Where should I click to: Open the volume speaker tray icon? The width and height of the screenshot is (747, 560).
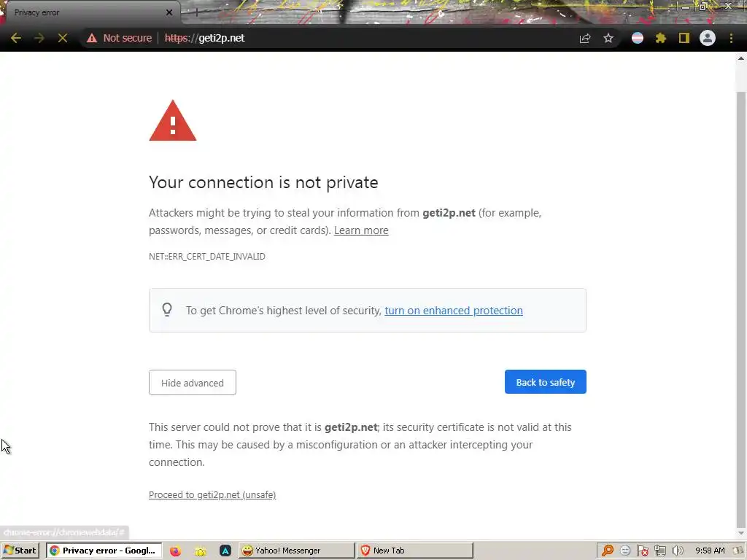tap(678, 551)
